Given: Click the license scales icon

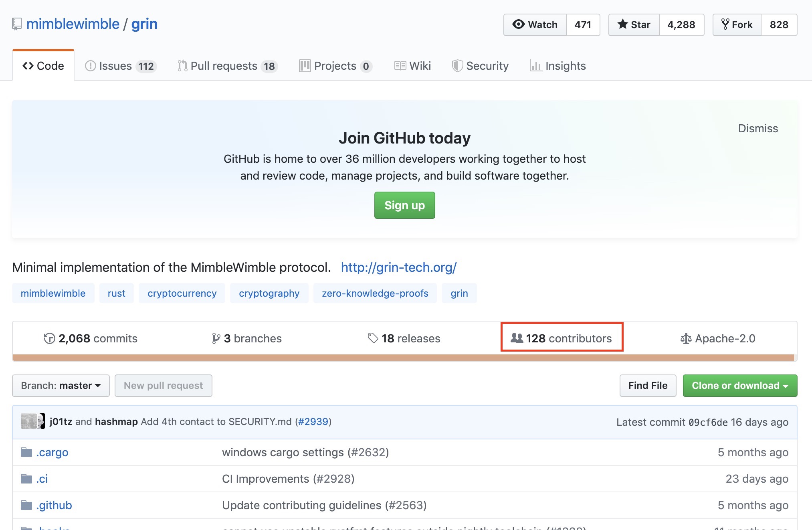Looking at the screenshot, I should (686, 338).
